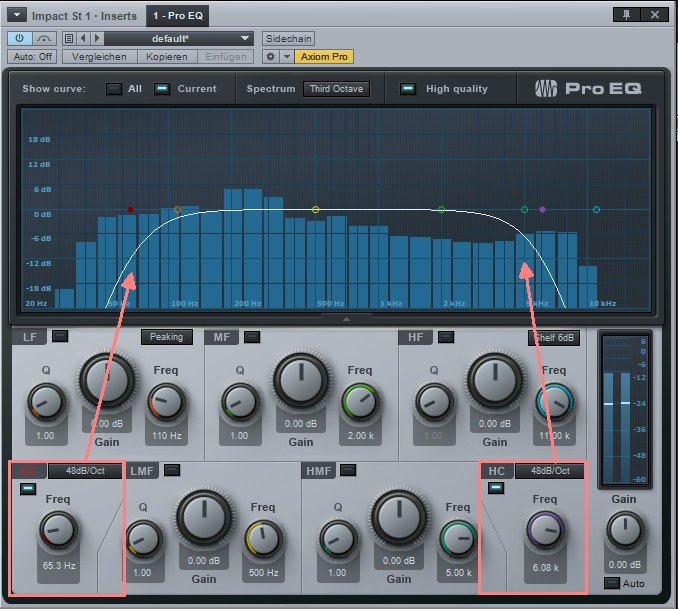Click the HC Freq knob at 6.08 k

pyautogui.click(x=546, y=530)
